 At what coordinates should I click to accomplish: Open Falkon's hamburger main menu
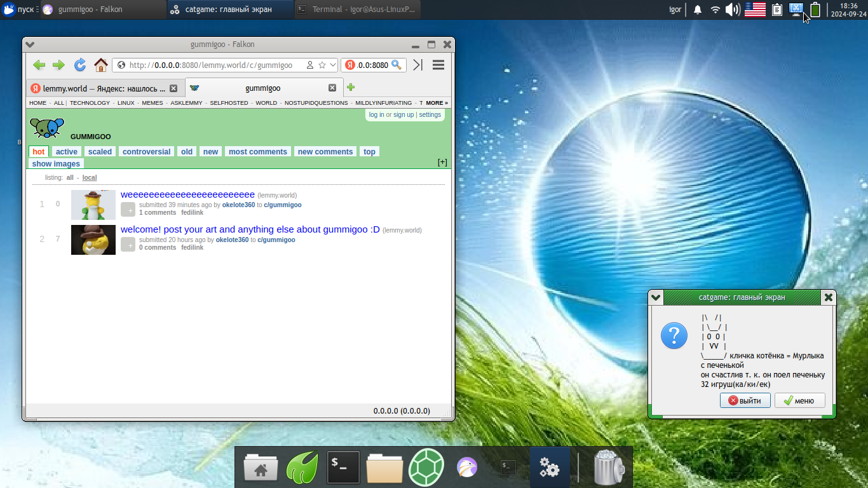coord(438,65)
